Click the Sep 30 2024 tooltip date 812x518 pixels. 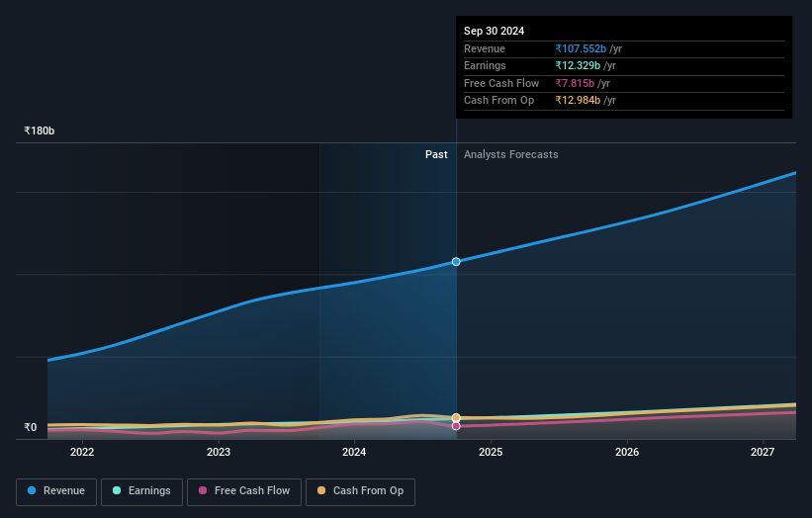point(495,31)
